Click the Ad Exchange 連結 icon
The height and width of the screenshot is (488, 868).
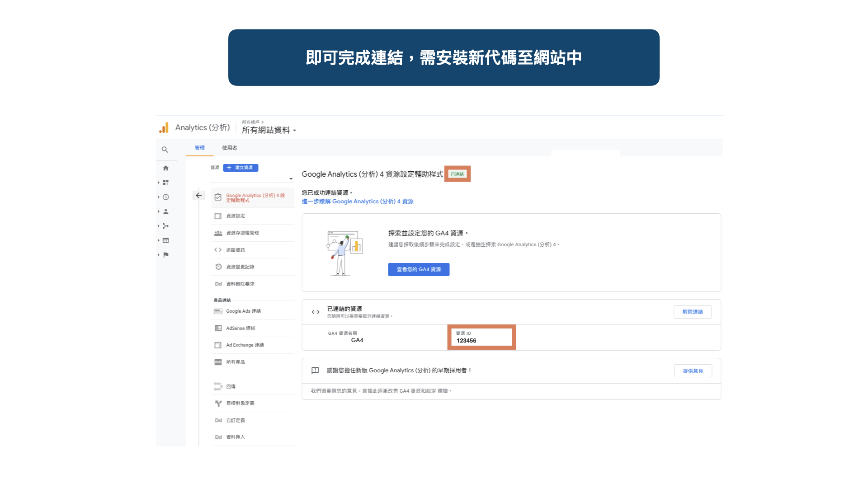coord(218,345)
